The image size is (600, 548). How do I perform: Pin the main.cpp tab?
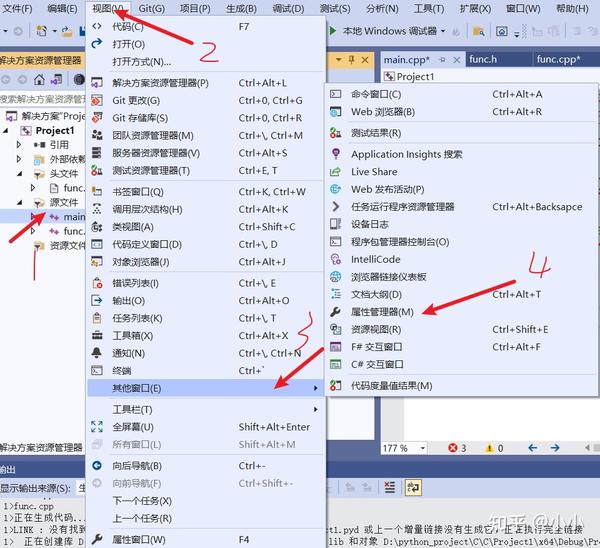click(x=442, y=60)
